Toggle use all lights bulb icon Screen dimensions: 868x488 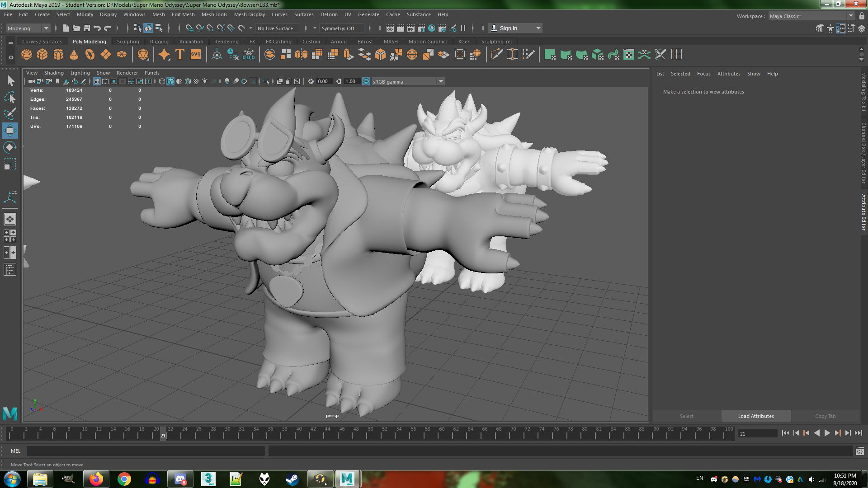205,81
